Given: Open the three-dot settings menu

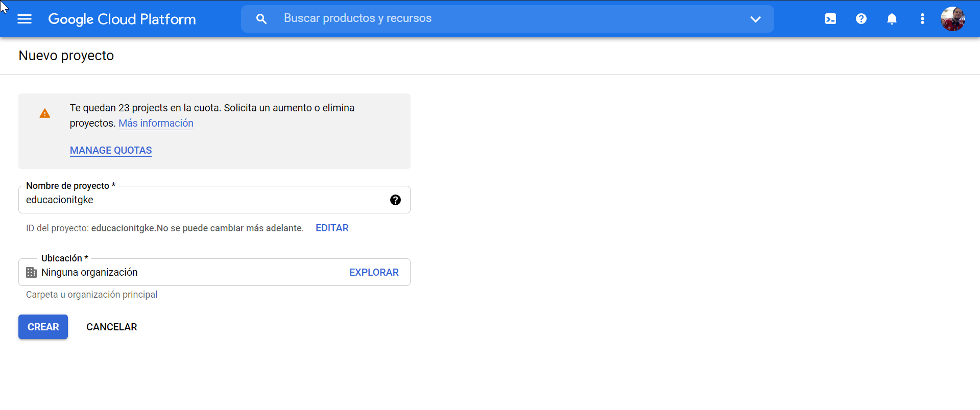Looking at the screenshot, I should [x=922, y=19].
